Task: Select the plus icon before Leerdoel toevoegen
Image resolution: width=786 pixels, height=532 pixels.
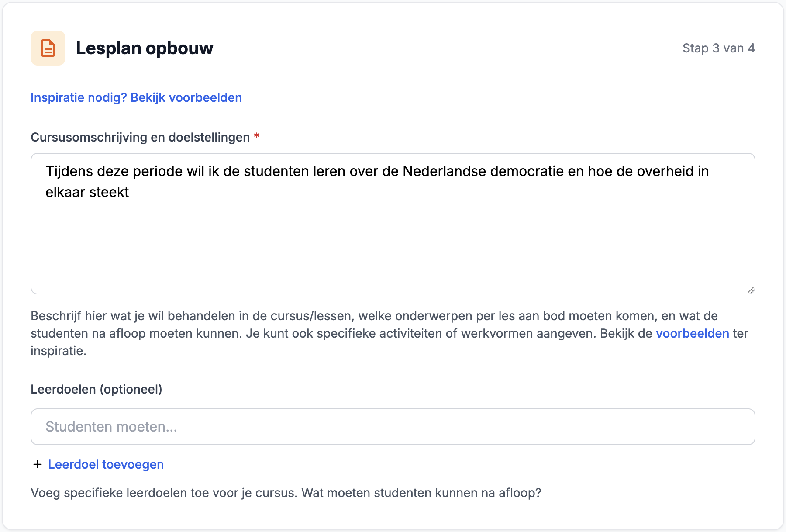Action: click(x=37, y=464)
